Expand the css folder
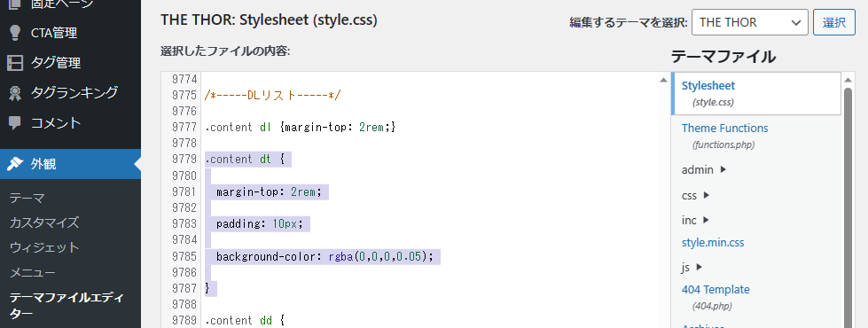This screenshot has height=328, width=868. pos(695,195)
